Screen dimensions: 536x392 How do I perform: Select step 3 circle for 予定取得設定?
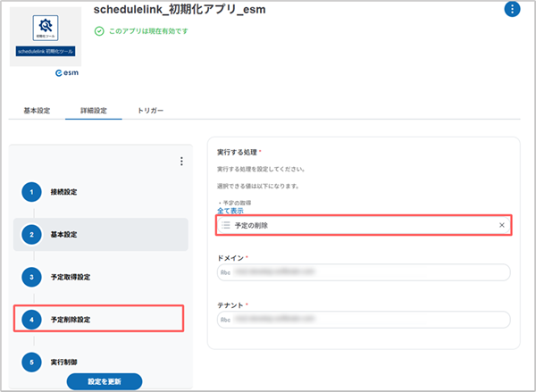pos(32,277)
